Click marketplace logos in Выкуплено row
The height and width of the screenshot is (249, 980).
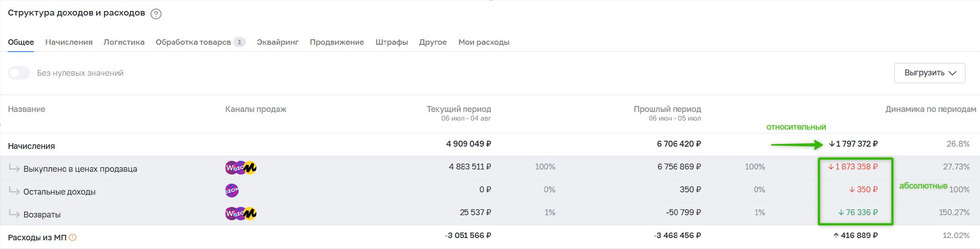[x=241, y=168]
